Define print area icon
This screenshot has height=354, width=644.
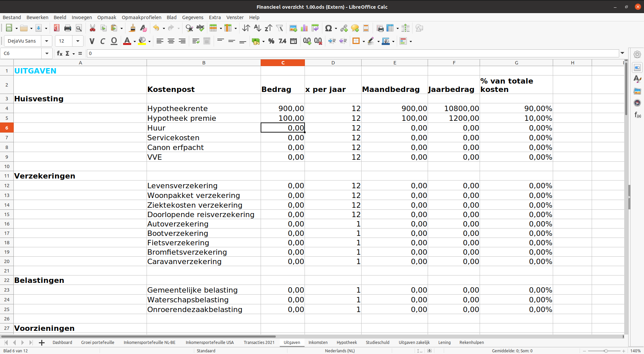[x=380, y=28]
